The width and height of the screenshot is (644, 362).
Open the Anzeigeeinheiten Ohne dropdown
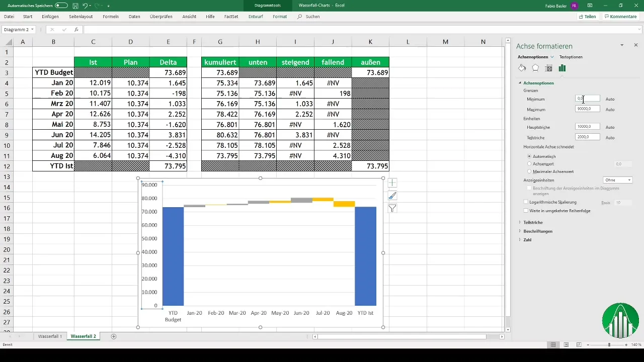617,179
